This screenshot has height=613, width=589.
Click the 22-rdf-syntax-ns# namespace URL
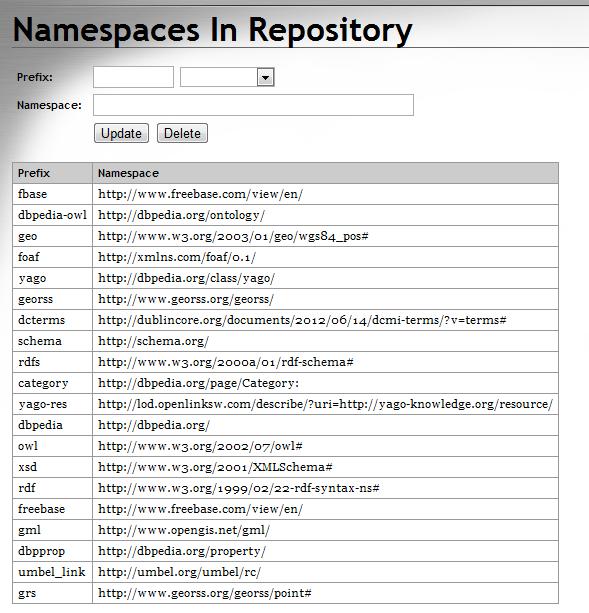tap(239, 488)
